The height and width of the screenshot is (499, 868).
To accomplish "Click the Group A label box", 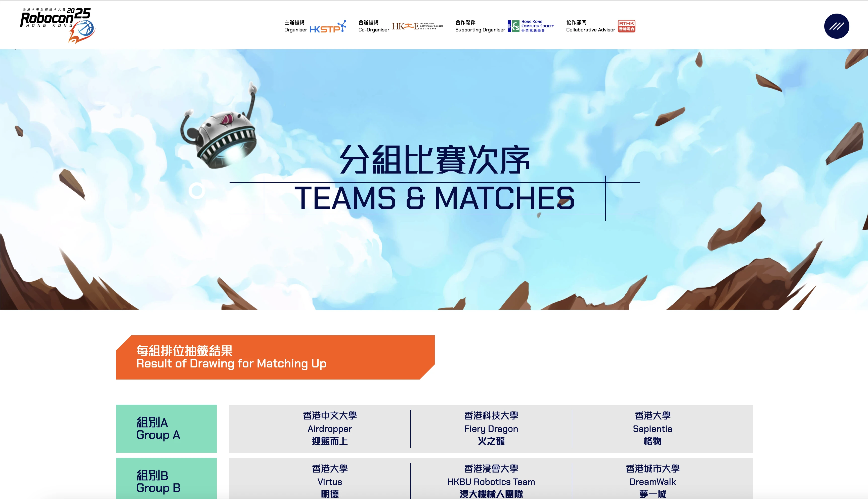I will coord(166,428).
